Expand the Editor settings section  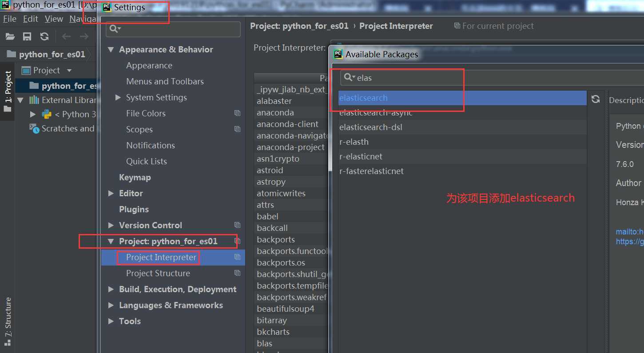[x=111, y=193]
